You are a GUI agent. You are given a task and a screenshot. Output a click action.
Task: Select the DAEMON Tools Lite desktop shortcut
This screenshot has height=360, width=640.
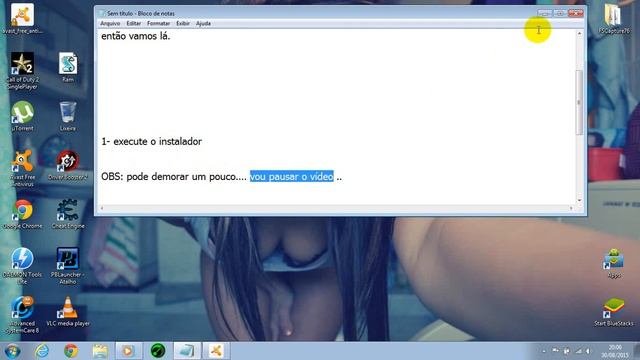click(22, 266)
